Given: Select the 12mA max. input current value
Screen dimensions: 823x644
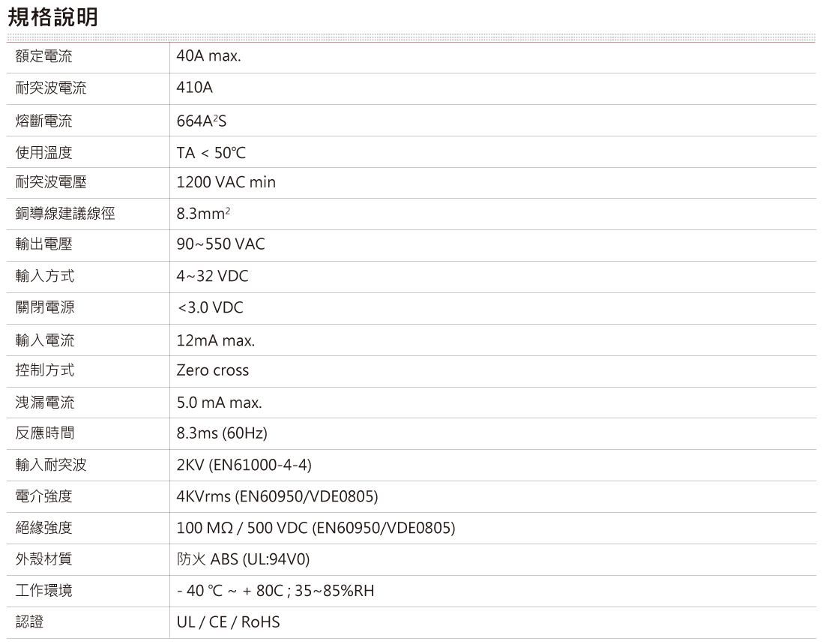Looking at the screenshot, I should (x=216, y=341).
